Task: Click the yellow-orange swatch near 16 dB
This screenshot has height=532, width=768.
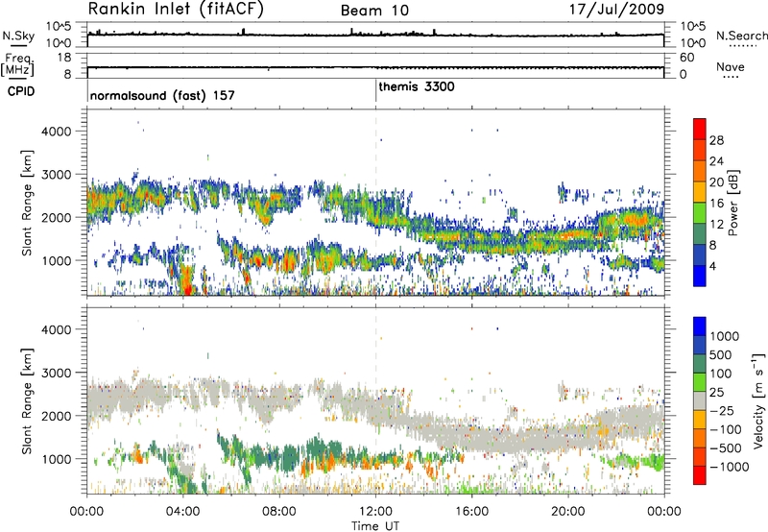Action: point(700,192)
